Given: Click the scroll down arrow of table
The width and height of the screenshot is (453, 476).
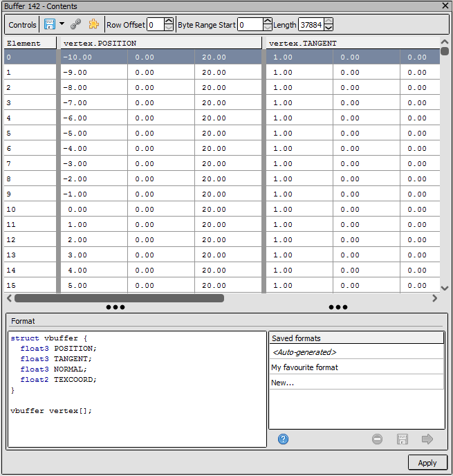Looking at the screenshot, I should tap(445, 288).
